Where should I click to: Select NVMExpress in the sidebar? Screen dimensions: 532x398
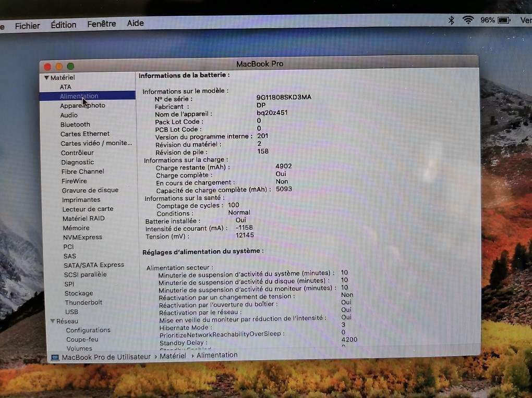click(83, 237)
